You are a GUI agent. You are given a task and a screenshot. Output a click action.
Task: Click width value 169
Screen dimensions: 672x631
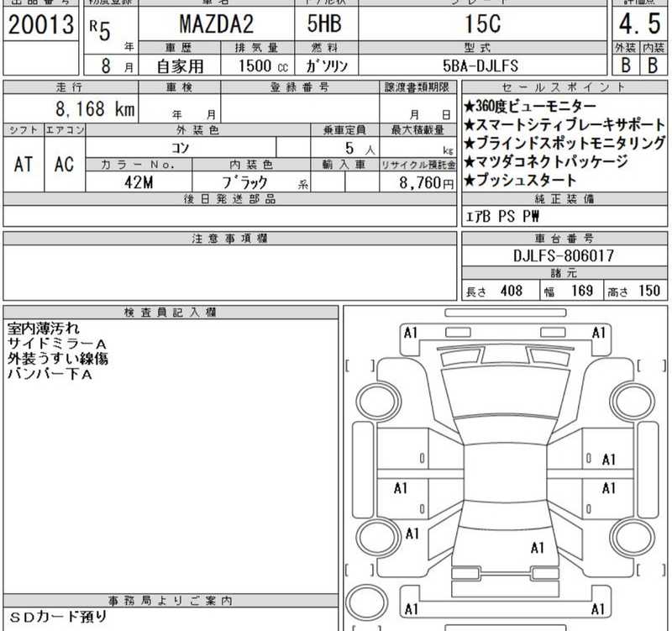582,291
